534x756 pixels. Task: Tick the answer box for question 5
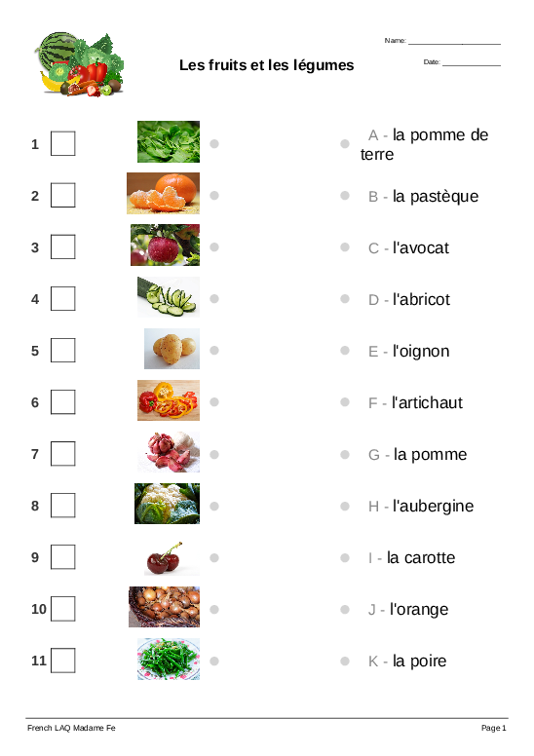(x=63, y=350)
